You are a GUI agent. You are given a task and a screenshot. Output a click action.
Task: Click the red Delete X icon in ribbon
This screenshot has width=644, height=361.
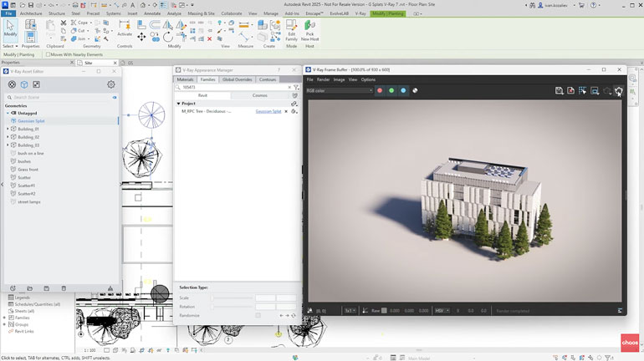coord(209,39)
